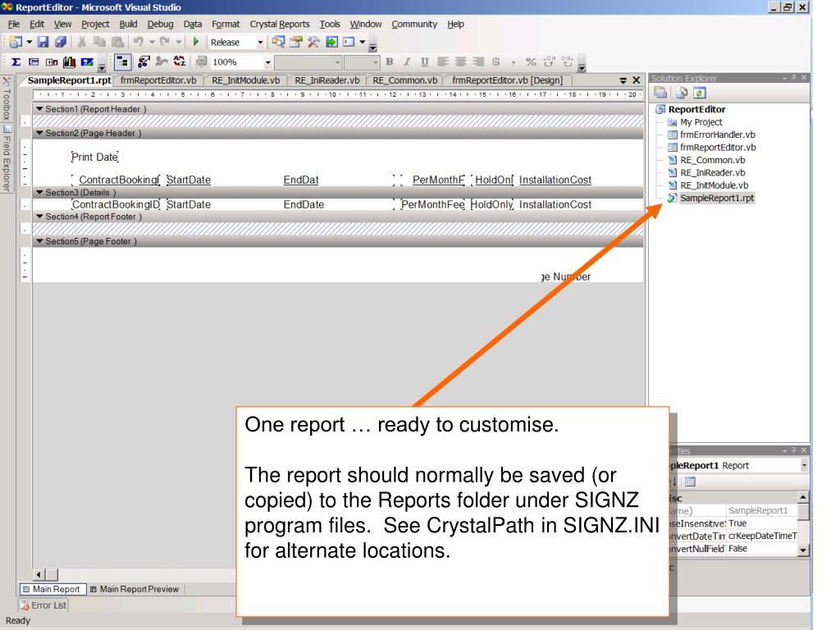Screen dimensions: 840x630
Task: Click the percent format icon
Action: (x=531, y=62)
